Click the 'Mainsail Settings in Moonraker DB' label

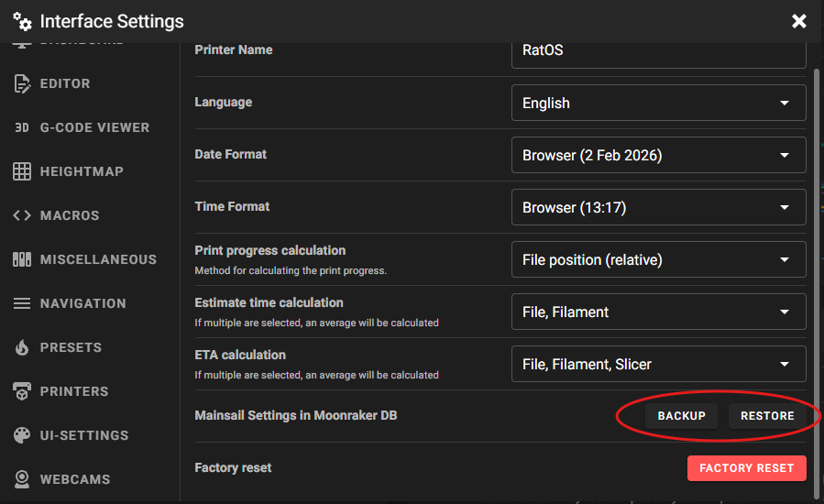click(296, 415)
